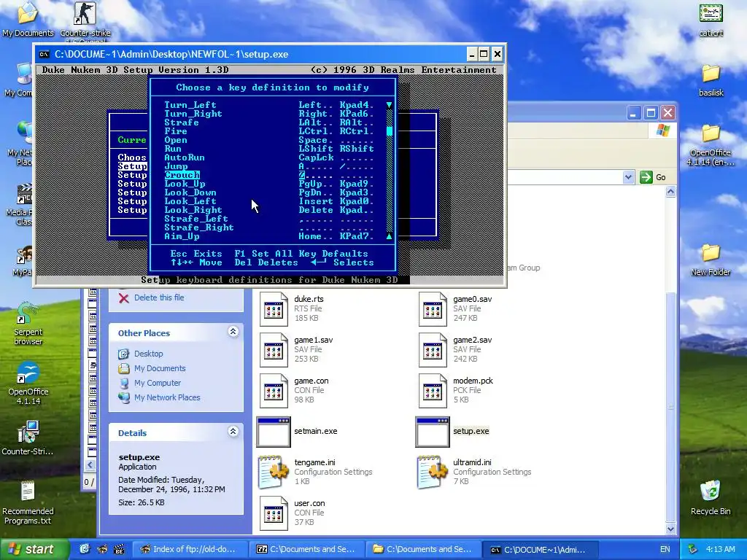
Task: Open the Explorer address bar dropdown arrow
Action: coord(628,177)
